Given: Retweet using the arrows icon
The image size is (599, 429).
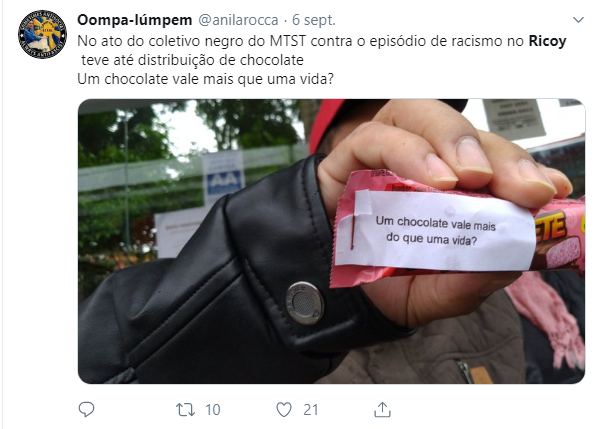Looking at the screenshot, I should [186, 410].
